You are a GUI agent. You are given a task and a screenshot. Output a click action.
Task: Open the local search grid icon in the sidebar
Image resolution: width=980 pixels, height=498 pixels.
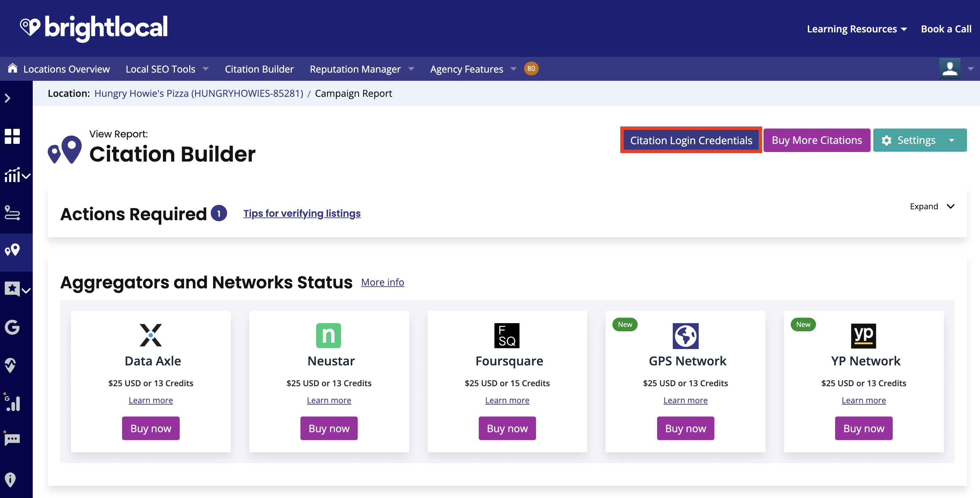click(12, 213)
